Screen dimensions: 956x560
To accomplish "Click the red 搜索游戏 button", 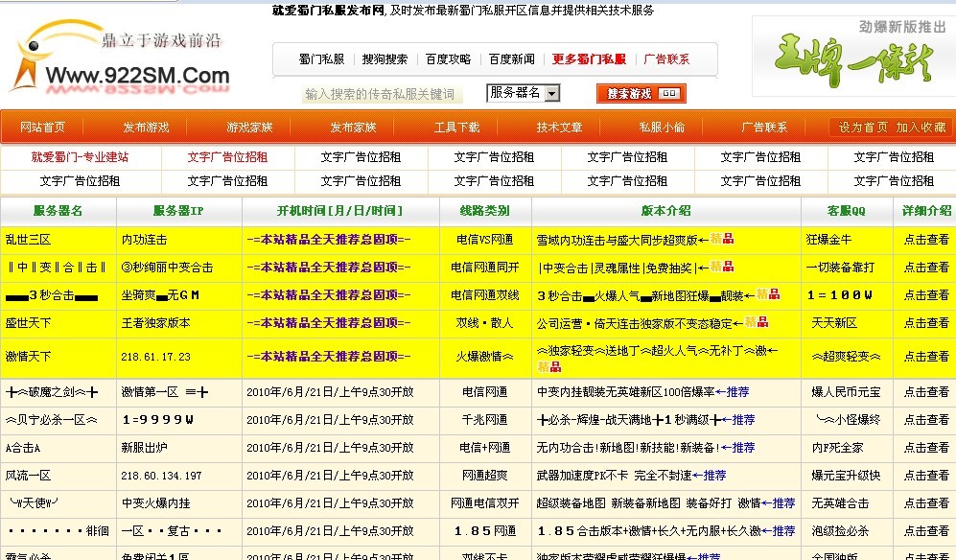I will (630, 93).
